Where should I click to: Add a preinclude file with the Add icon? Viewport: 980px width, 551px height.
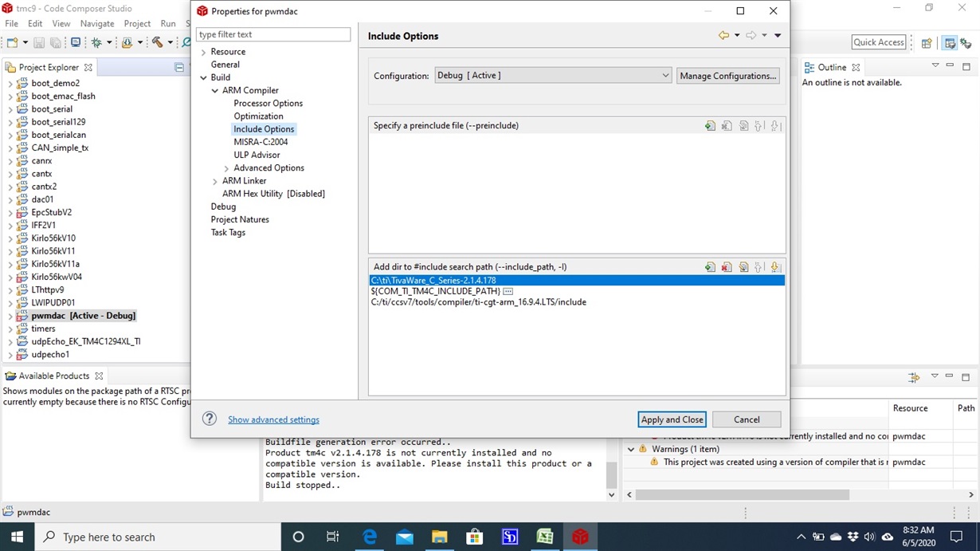tap(710, 126)
